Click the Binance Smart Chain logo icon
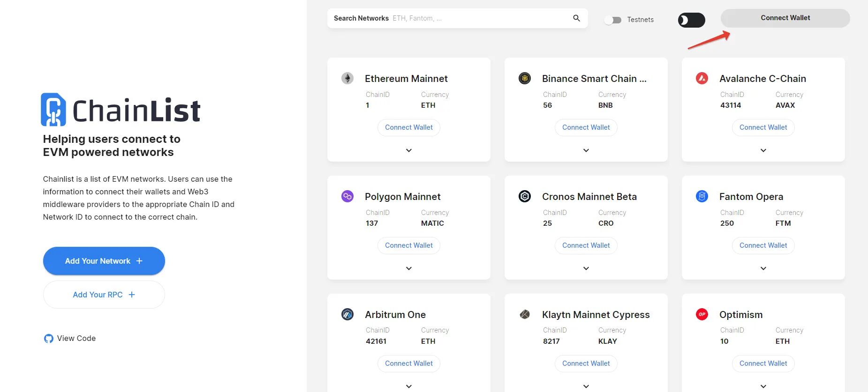868x392 pixels. pos(524,78)
